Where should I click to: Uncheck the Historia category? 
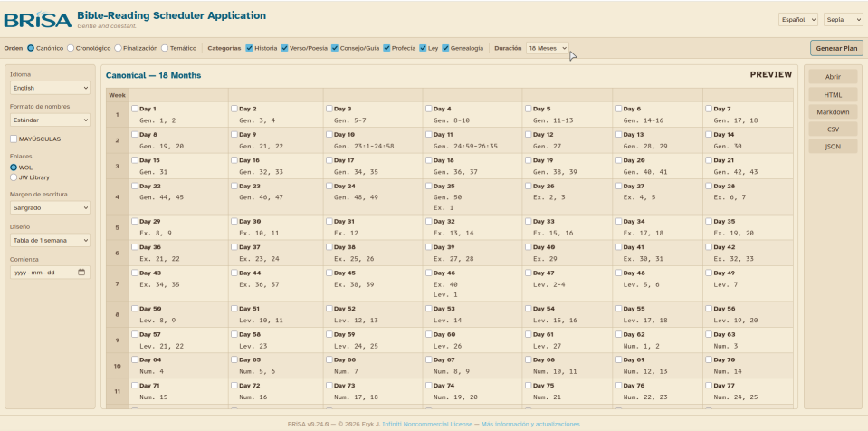tap(249, 48)
